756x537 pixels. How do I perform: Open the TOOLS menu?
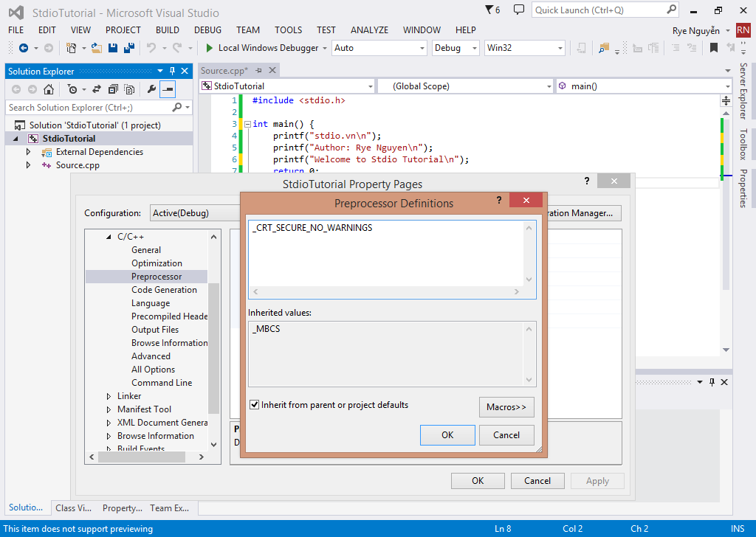tap(289, 30)
